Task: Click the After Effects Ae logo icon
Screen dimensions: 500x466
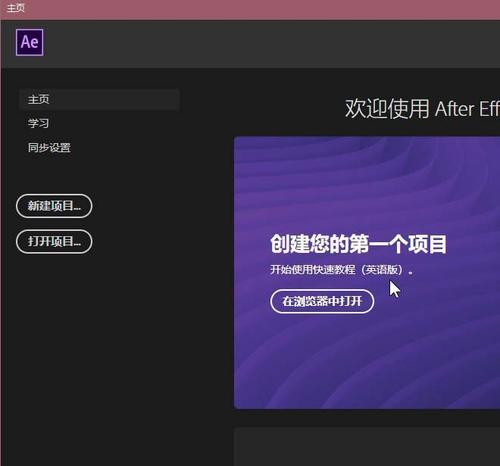Action: click(30, 42)
